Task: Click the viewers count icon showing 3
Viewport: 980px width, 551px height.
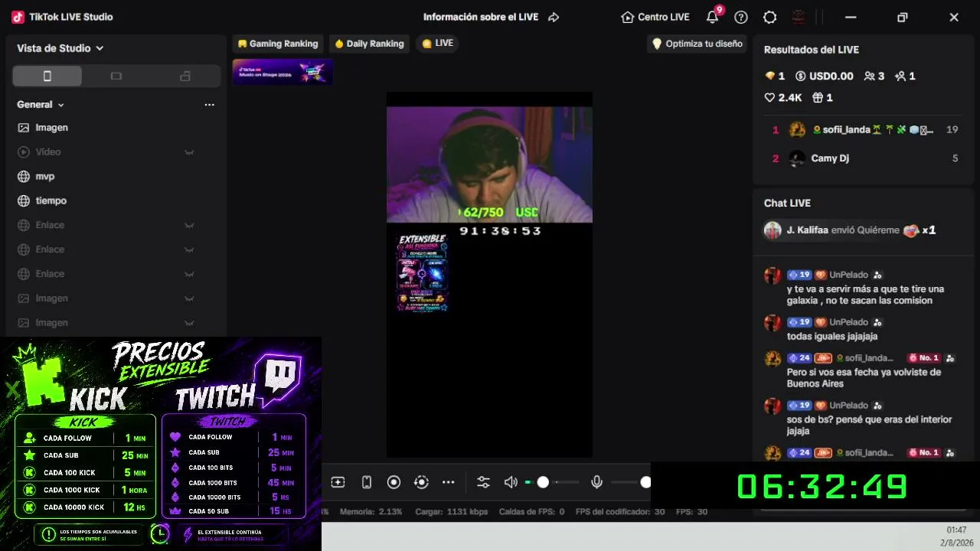Action: click(x=874, y=76)
